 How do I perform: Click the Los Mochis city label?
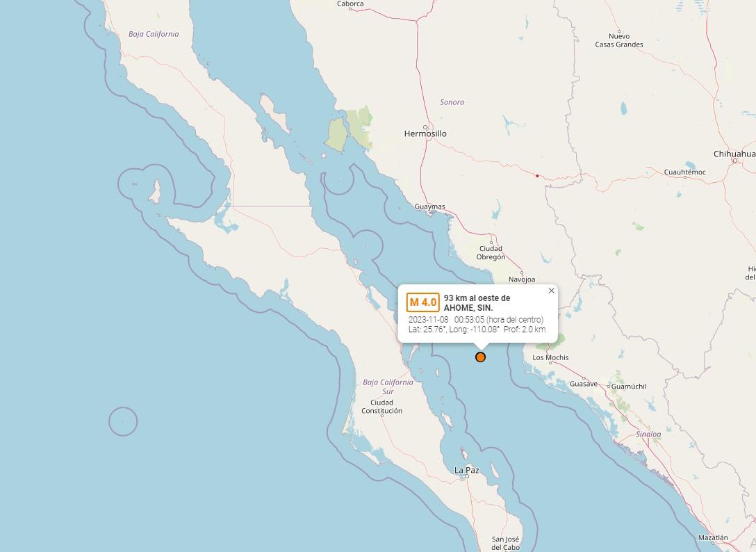550,357
